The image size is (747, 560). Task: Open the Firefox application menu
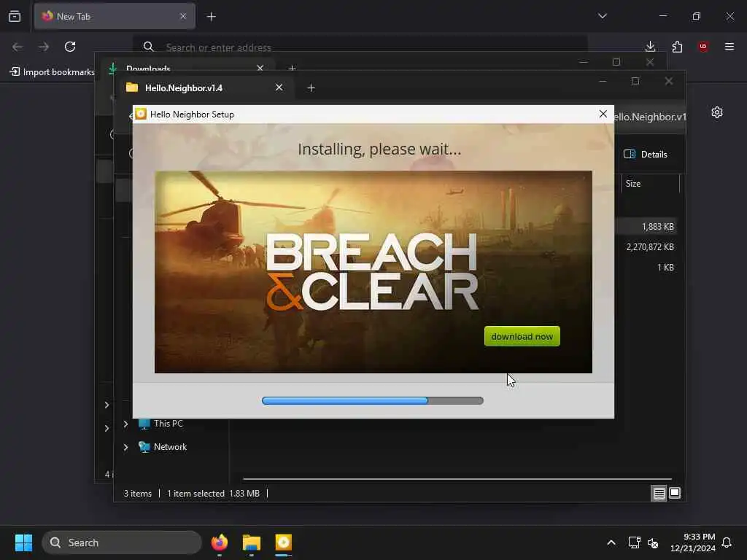pos(729,47)
